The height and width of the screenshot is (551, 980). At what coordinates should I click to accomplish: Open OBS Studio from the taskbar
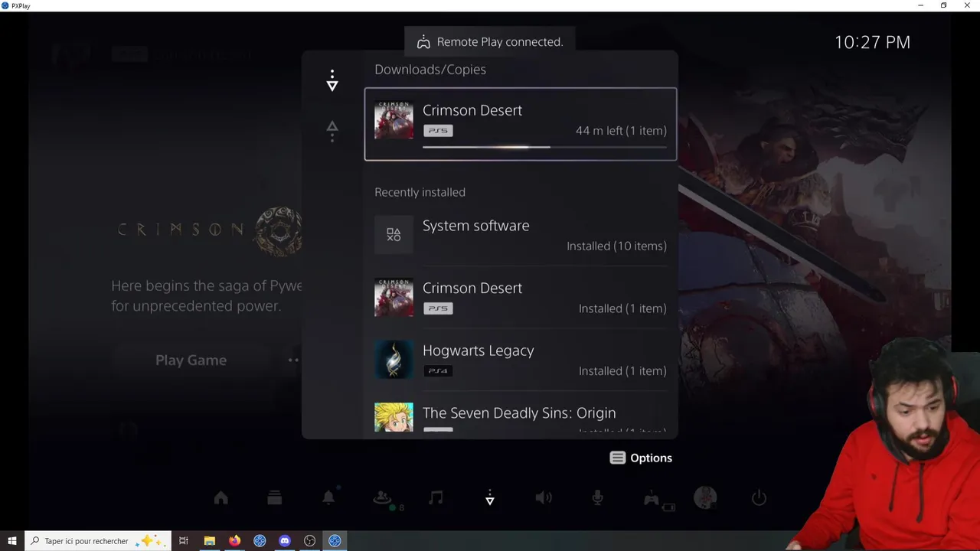pos(310,541)
